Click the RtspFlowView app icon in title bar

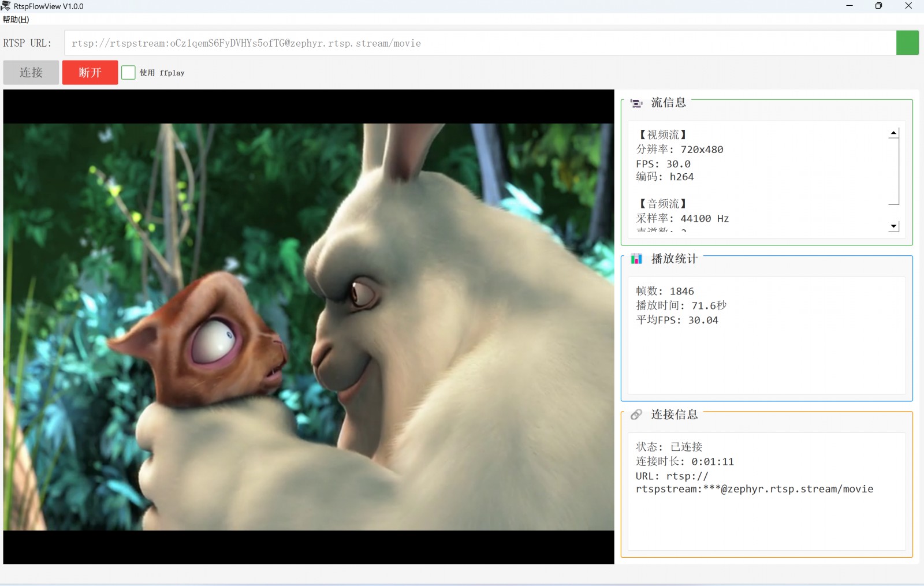(6, 6)
